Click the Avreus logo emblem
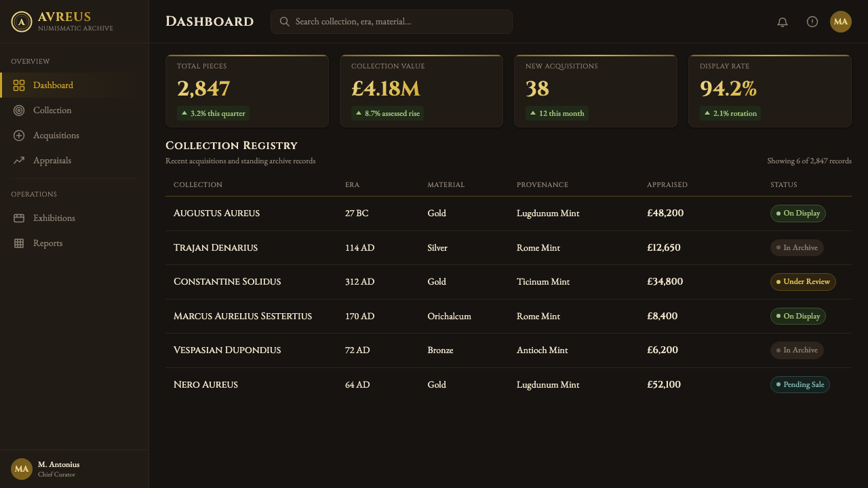 (22, 22)
